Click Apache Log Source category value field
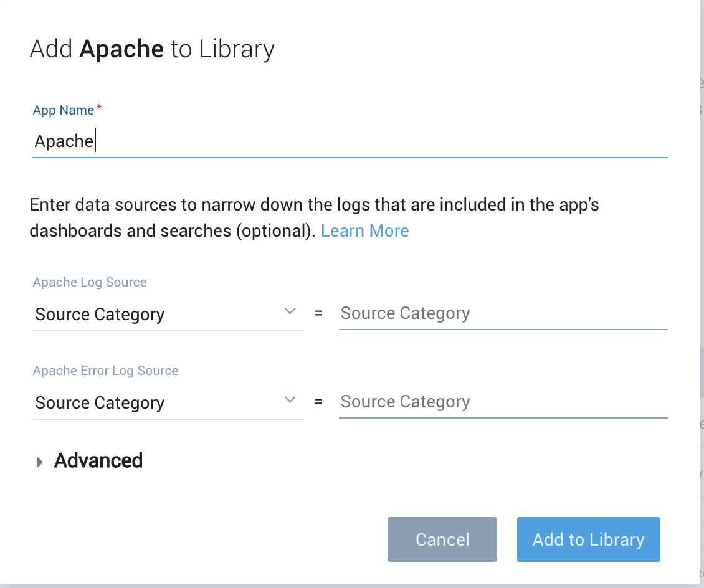The image size is (704, 588). click(x=503, y=313)
